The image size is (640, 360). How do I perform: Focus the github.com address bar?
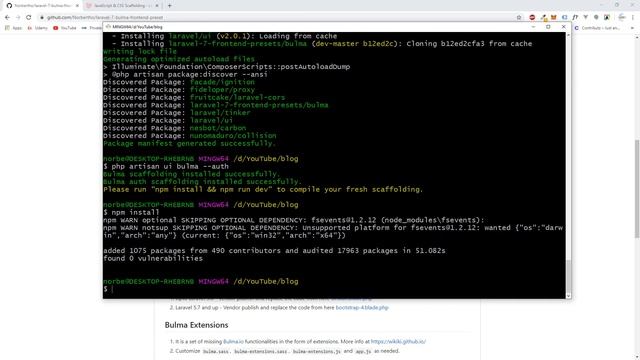[x=278, y=18]
